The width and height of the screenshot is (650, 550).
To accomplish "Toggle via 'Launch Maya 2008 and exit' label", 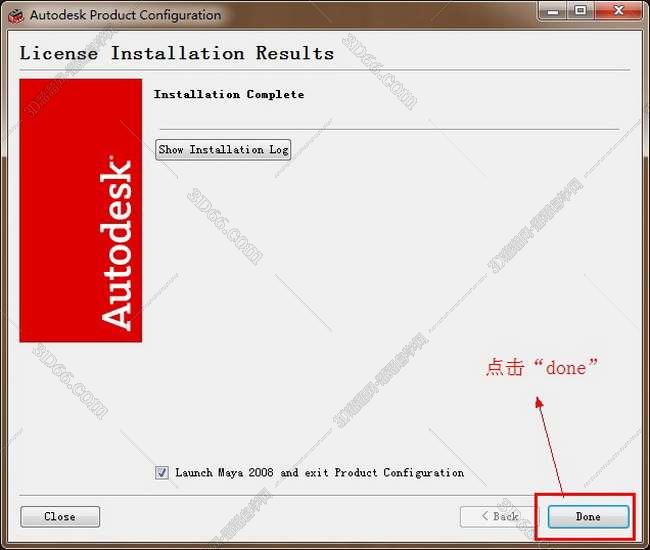I will [252, 472].
